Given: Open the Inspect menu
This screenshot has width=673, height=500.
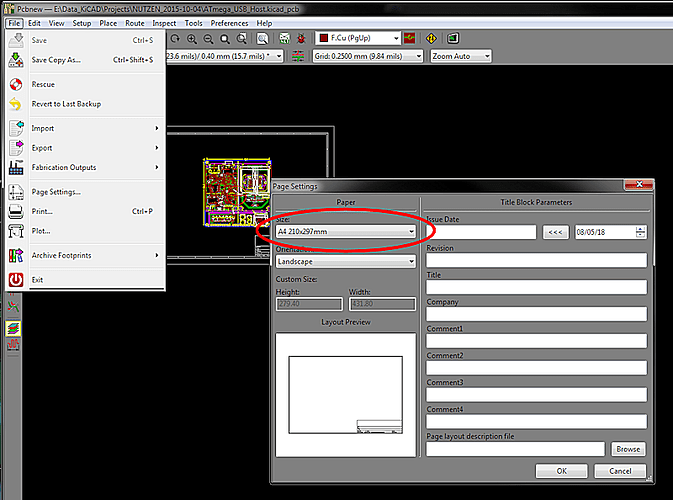Looking at the screenshot, I should click(x=164, y=23).
